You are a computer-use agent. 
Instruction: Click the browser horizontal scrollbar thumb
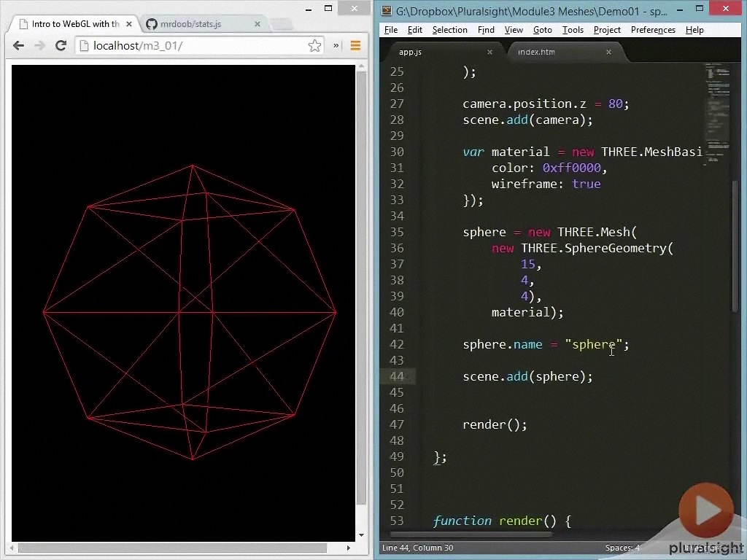172,548
